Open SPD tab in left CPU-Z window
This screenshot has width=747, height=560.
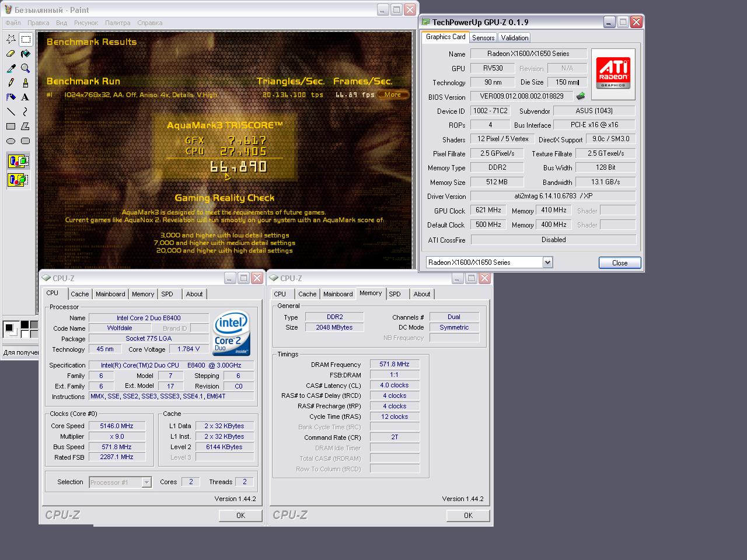(x=167, y=294)
